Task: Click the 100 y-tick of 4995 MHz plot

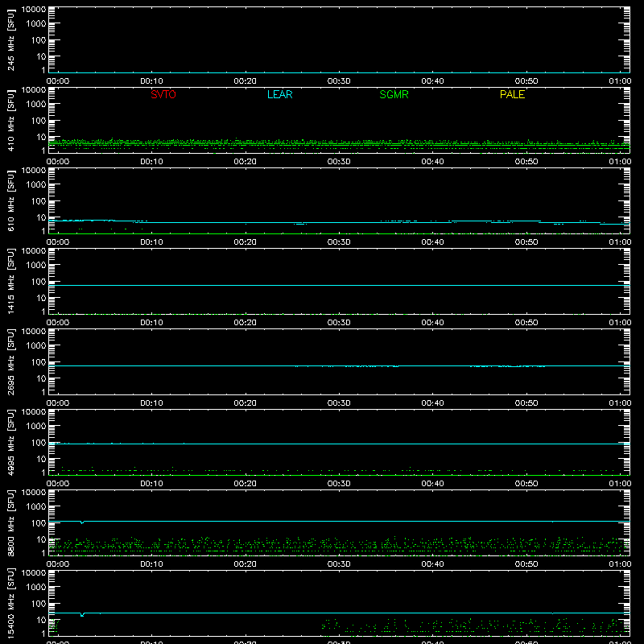Action: pos(39,443)
